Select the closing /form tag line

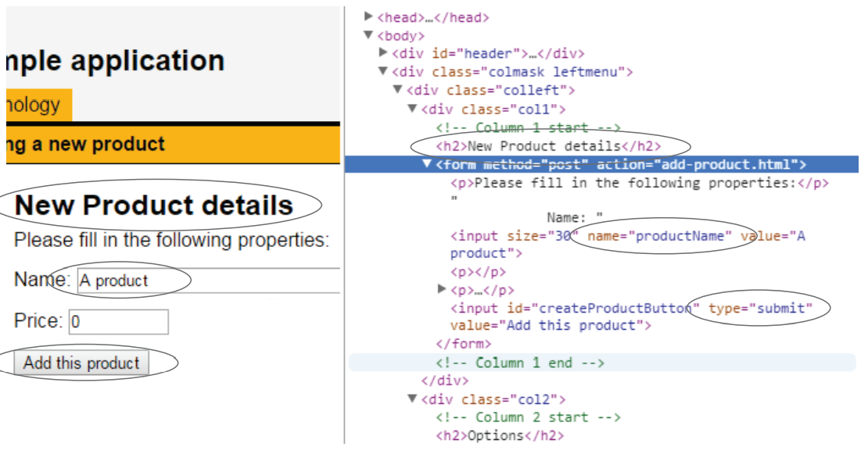(x=464, y=344)
